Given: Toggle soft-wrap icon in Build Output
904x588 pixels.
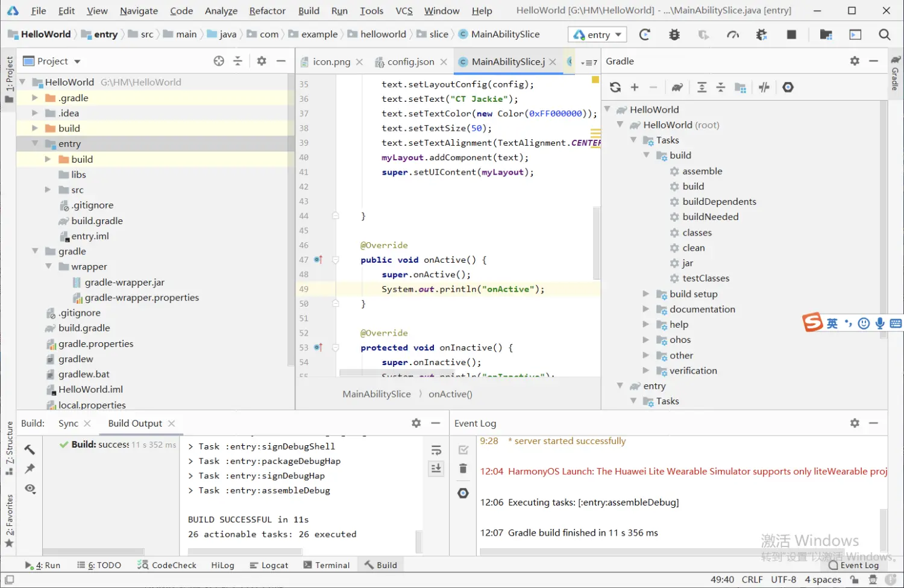Looking at the screenshot, I should tap(436, 450).
